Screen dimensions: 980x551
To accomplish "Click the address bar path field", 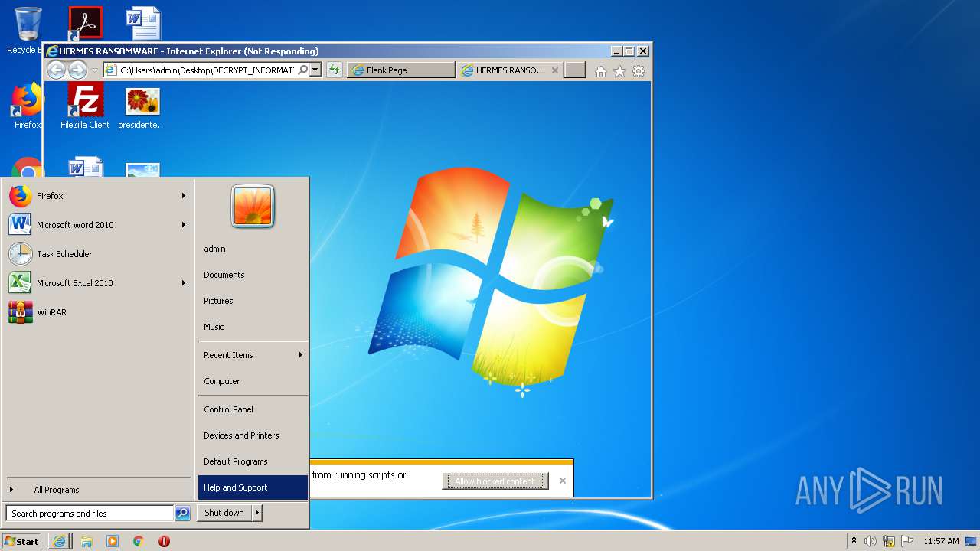I will click(207, 70).
